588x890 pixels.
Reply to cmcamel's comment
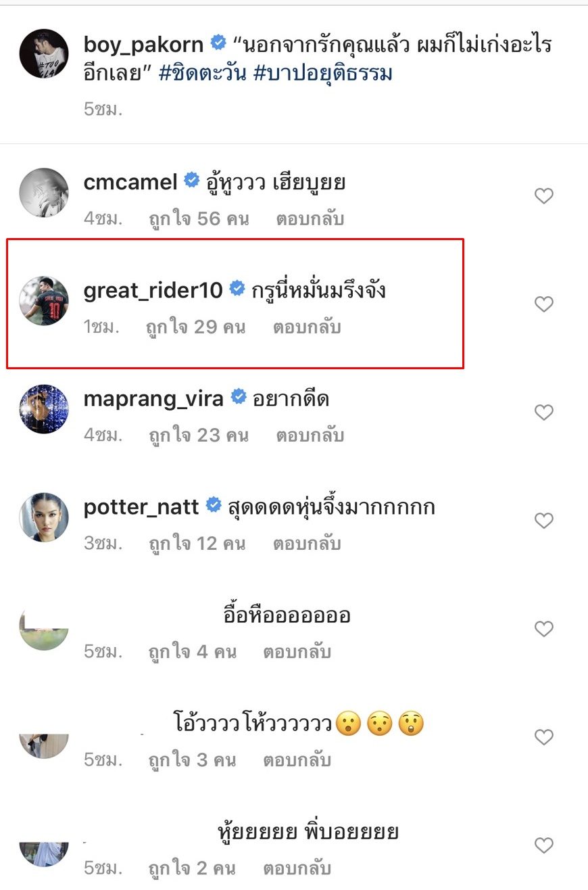[310, 219]
